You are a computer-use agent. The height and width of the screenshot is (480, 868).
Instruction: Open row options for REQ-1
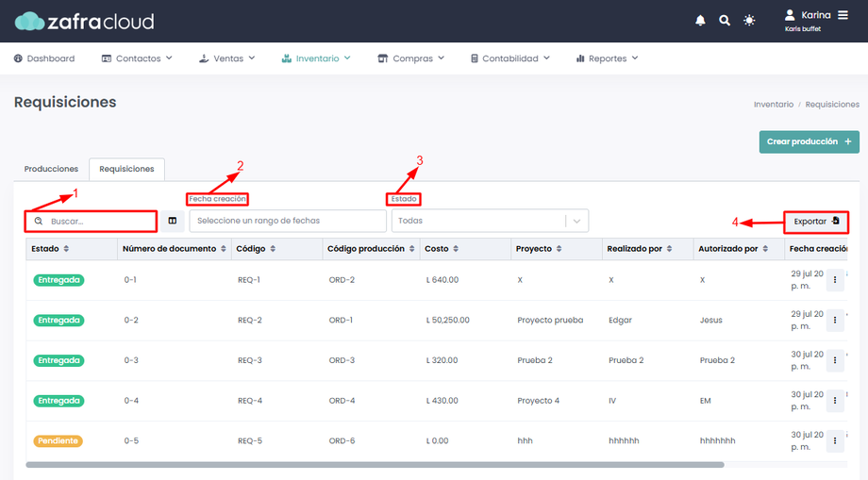pos(835,280)
